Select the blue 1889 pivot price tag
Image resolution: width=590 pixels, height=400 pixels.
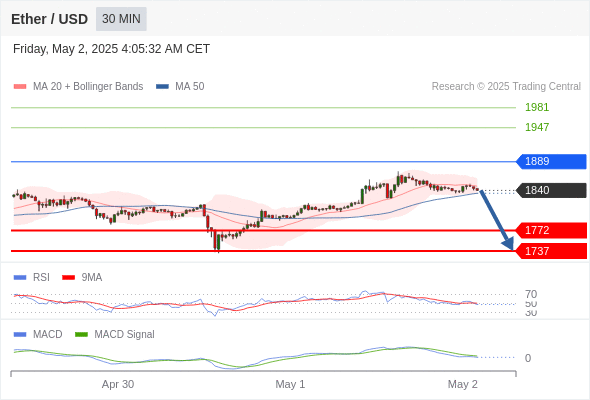551,161
